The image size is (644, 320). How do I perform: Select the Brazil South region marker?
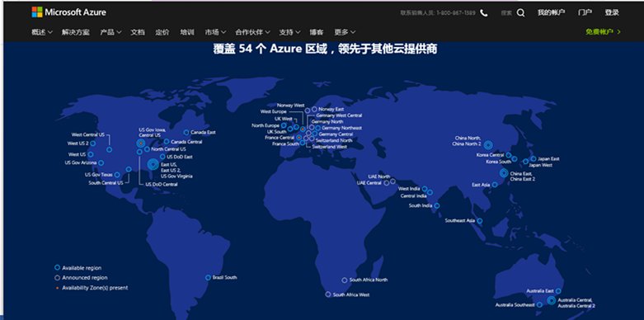[x=208, y=277]
